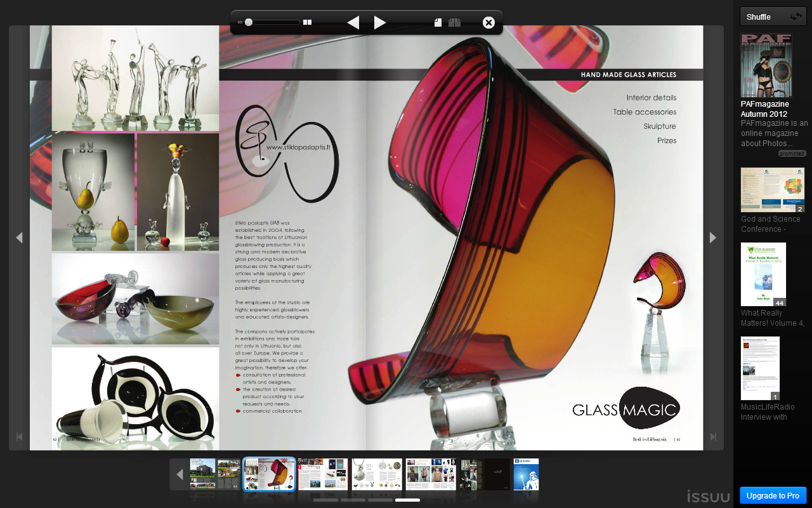Click the zoom-out small pages icon
The height and width of the screenshot is (508, 812).
point(240,22)
